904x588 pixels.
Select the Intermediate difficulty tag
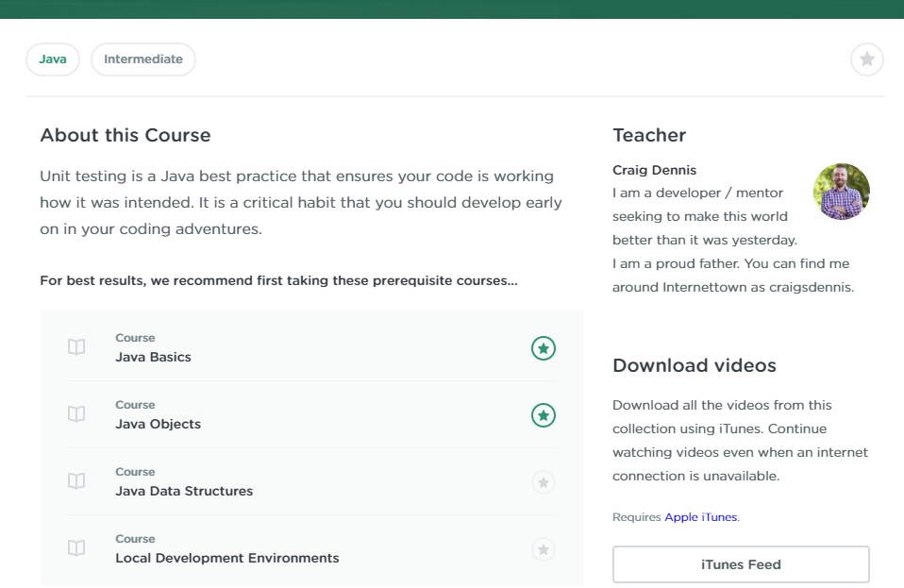tap(143, 59)
